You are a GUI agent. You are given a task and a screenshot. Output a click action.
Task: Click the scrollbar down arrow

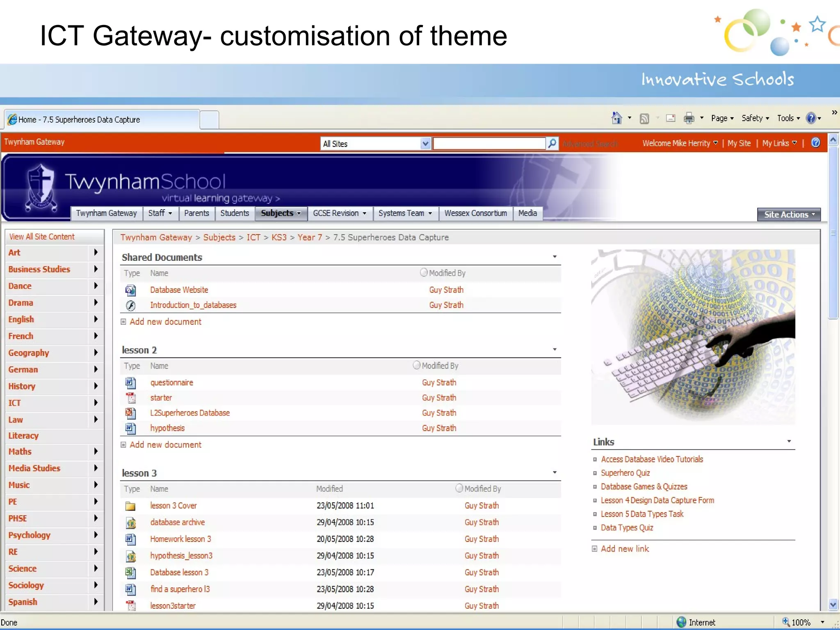[x=833, y=605]
